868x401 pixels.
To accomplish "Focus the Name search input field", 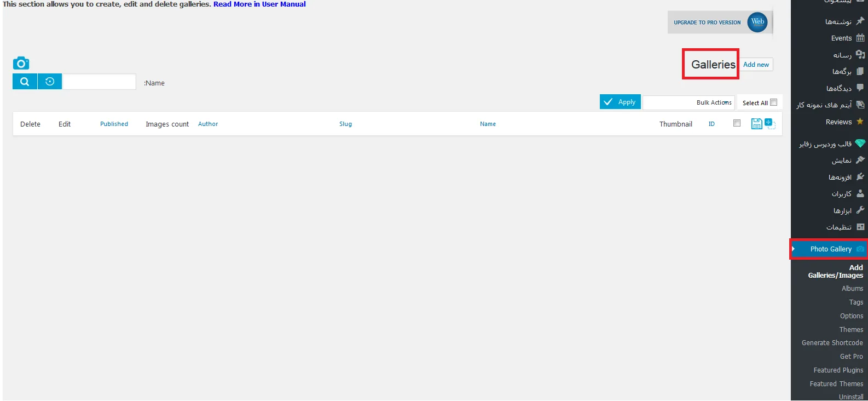I will point(99,82).
